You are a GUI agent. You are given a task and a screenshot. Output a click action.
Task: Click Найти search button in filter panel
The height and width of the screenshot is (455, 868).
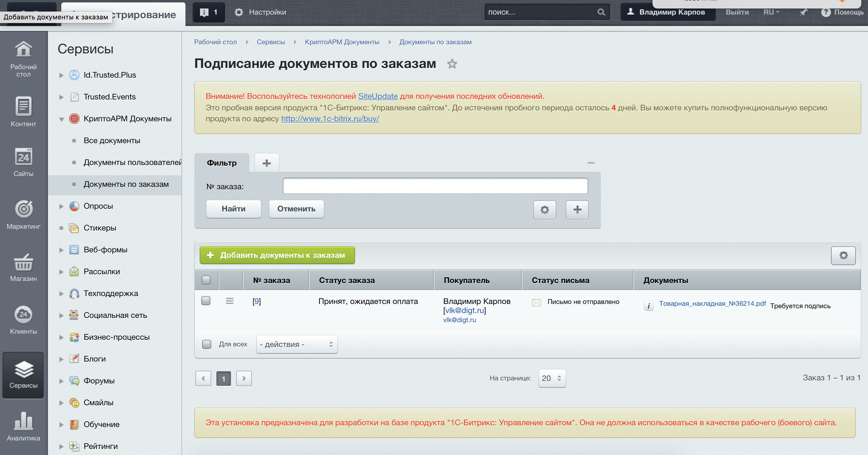tap(233, 209)
